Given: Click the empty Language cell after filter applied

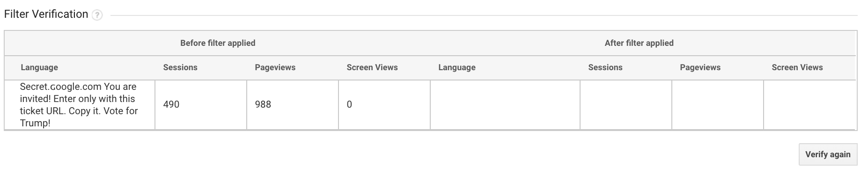Looking at the screenshot, I should tap(505, 105).
